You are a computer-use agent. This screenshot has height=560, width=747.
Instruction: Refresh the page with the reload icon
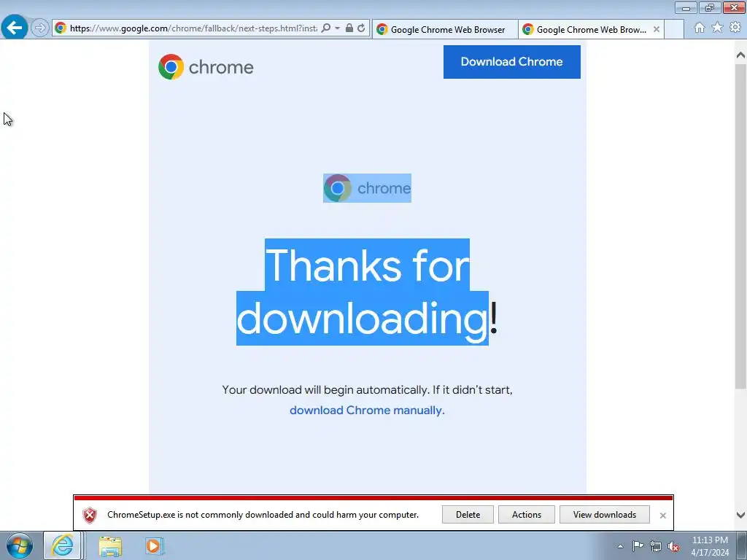pos(362,28)
